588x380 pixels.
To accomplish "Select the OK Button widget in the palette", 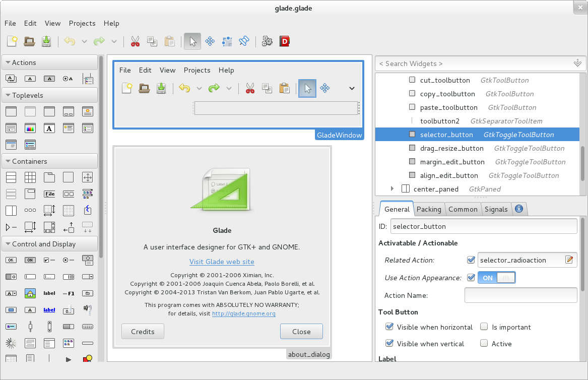I will [11, 260].
